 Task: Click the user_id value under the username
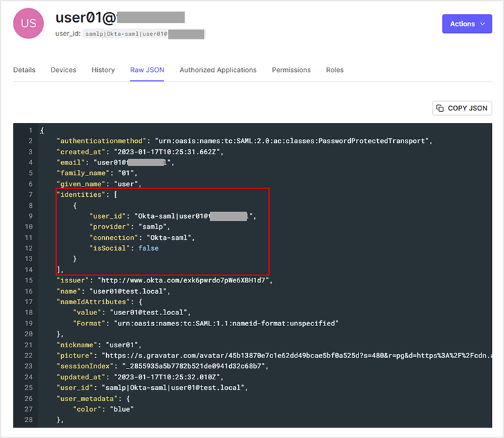pyautogui.click(x=144, y=34)
